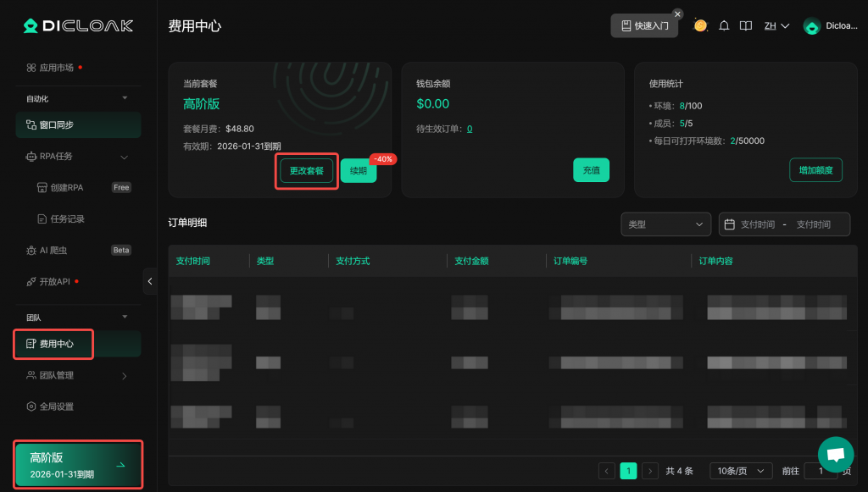This screenshot has height=492, width=868.
Task: Collapse the sidebar with arrow handle
Action: [x=150, y=281]
